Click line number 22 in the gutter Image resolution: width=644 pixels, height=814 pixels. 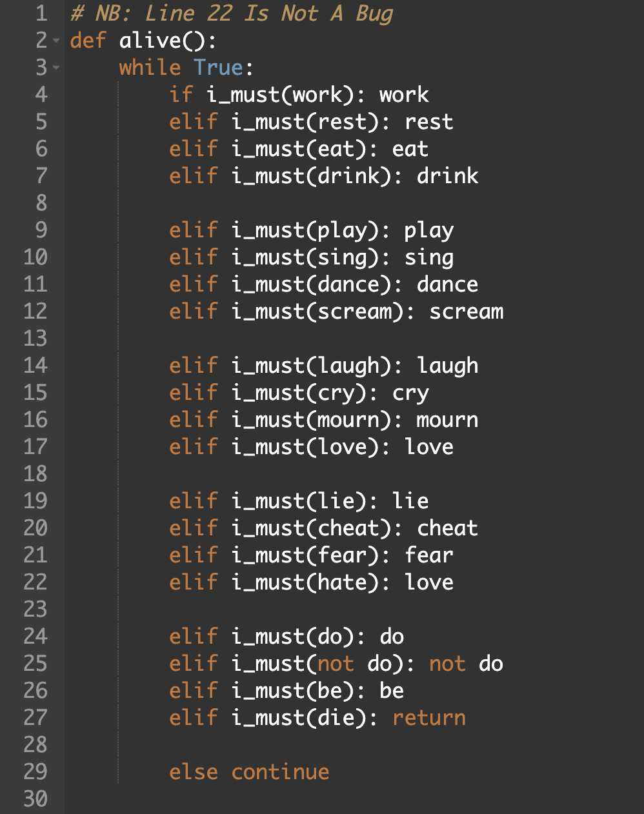point(35,582)
